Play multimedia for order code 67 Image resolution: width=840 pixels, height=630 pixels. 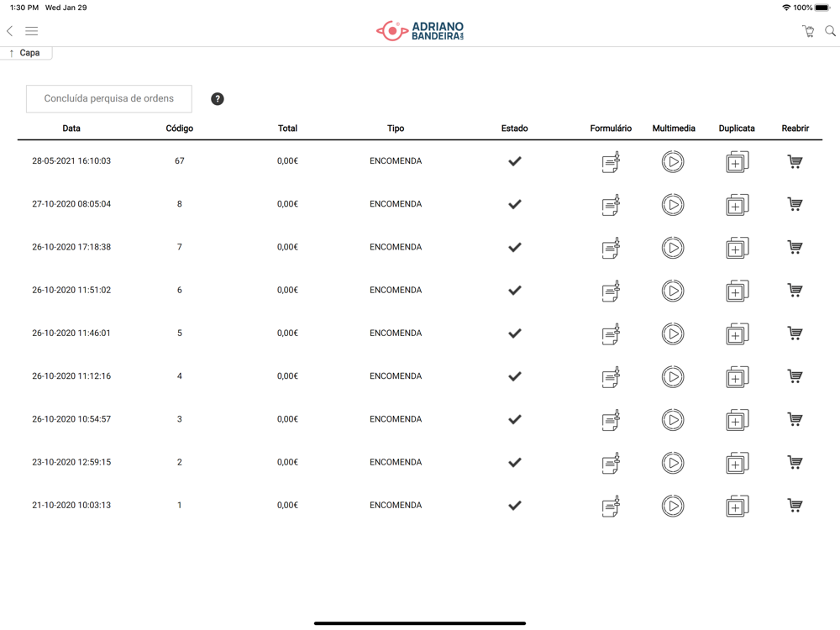point(673,162)
